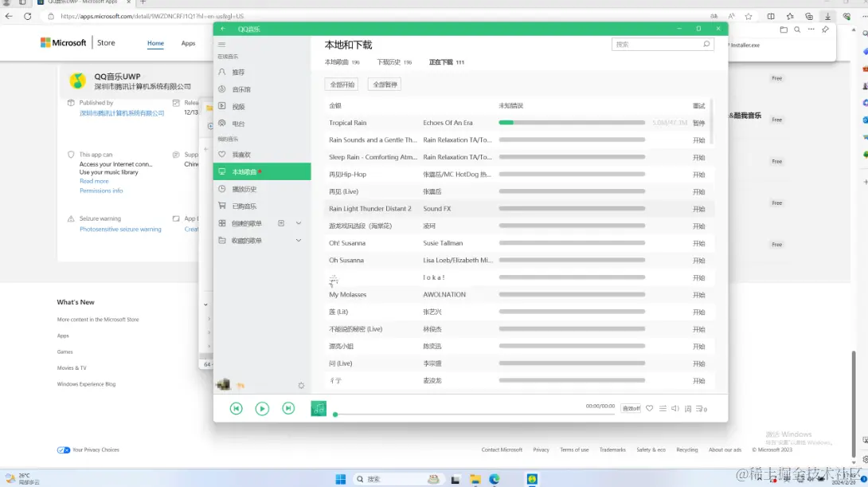Viewport: 868px width, 487px height.
Task: Change play mode icon in player bar
Action: [x=663, y=408]
